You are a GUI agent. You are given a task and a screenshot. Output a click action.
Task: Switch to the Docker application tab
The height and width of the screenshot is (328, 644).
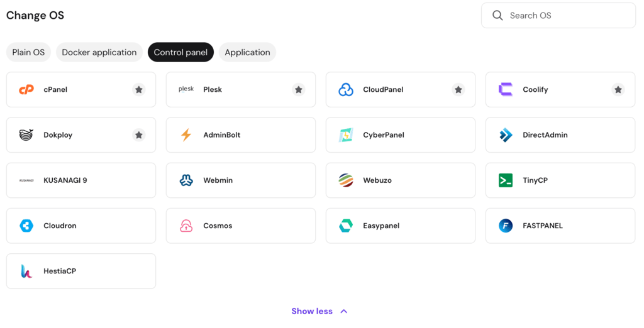click(x=99, y=52)
